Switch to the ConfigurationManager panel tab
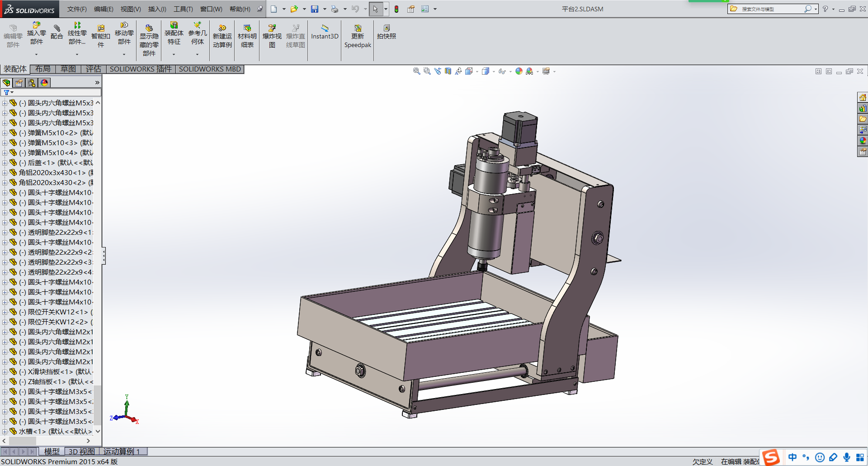This screenshot has width=868, height=466. pos(32,83)
